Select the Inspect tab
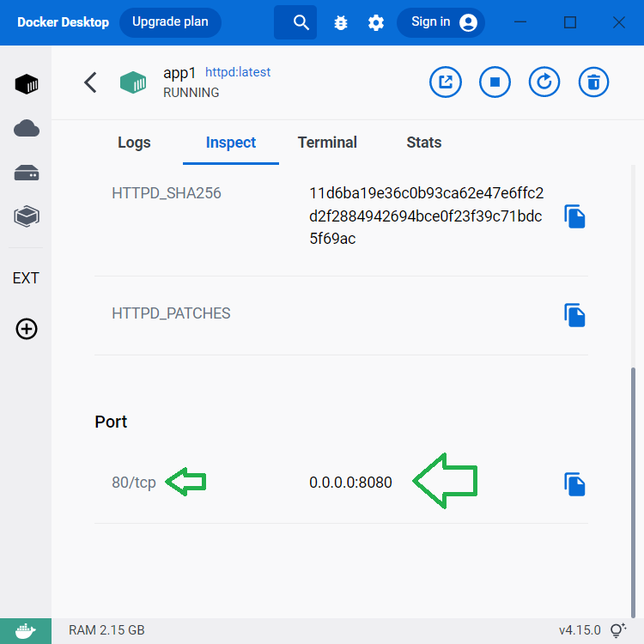Viewport: 644px width, 644px height. pyautogui.click(x=231, y=143)
